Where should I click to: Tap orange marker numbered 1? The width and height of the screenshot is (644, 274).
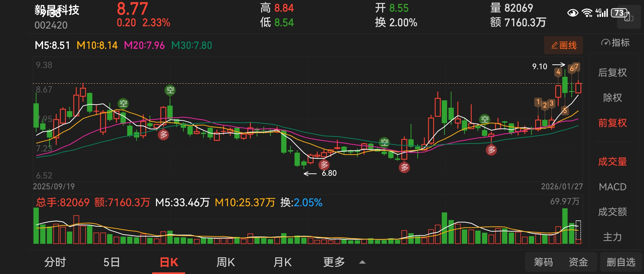(x=538, y=102)
